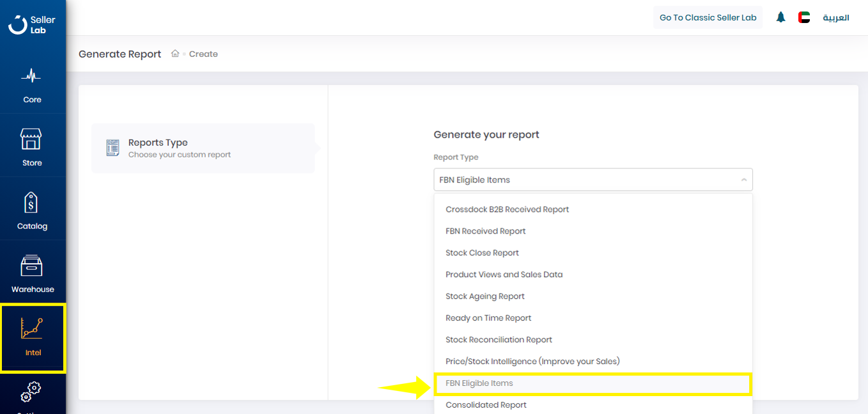The image size is (868, 414).
Task: Open the Core section in sidebar
Action: tap(32, 84)
